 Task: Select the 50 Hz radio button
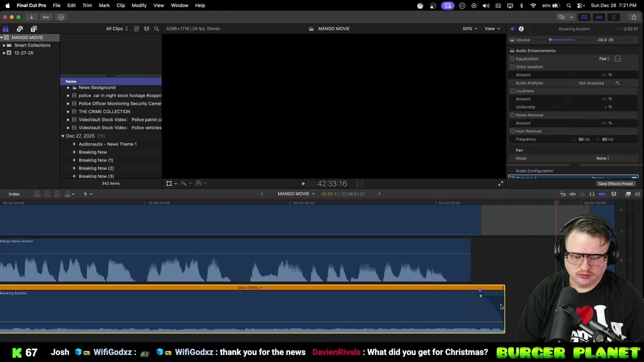click(575, 139)
